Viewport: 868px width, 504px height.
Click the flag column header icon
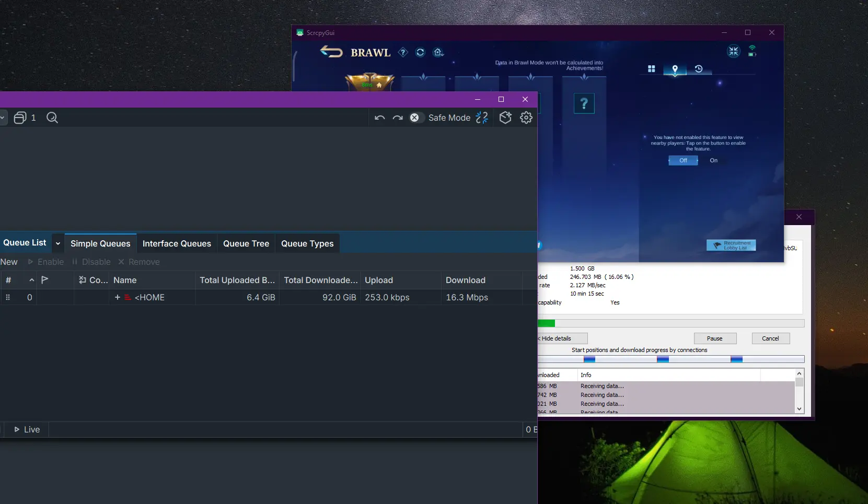45,280
